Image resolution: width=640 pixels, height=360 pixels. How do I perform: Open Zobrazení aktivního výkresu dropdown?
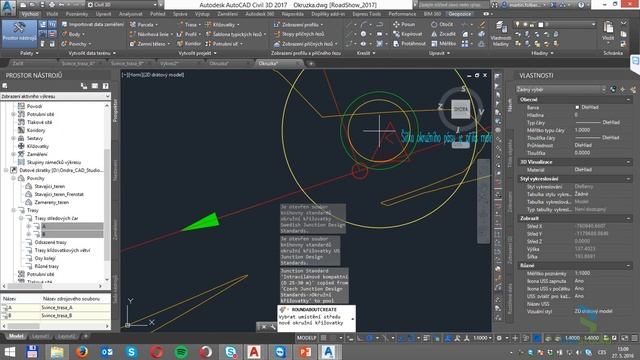tap(56, 96)
